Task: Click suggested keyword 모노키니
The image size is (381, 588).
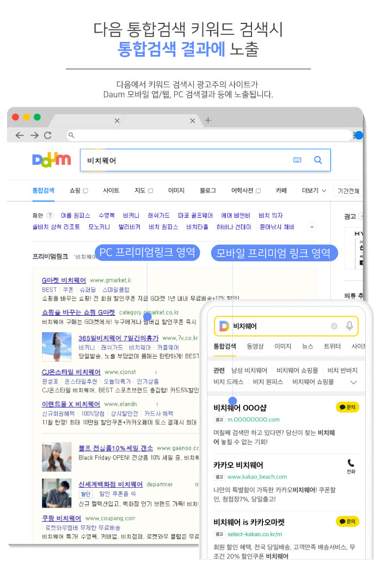Action: pos(99,227)
